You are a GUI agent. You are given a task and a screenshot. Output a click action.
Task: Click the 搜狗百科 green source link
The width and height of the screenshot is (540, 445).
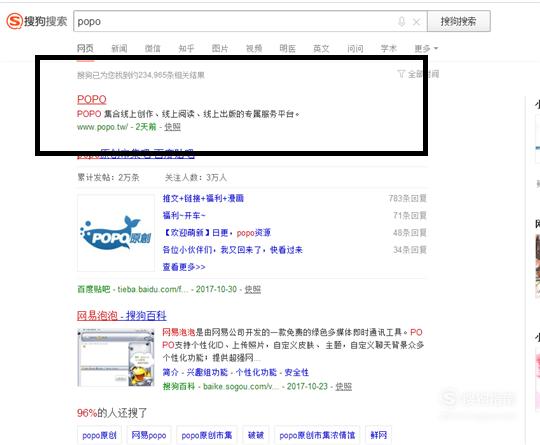click(179, 386)
